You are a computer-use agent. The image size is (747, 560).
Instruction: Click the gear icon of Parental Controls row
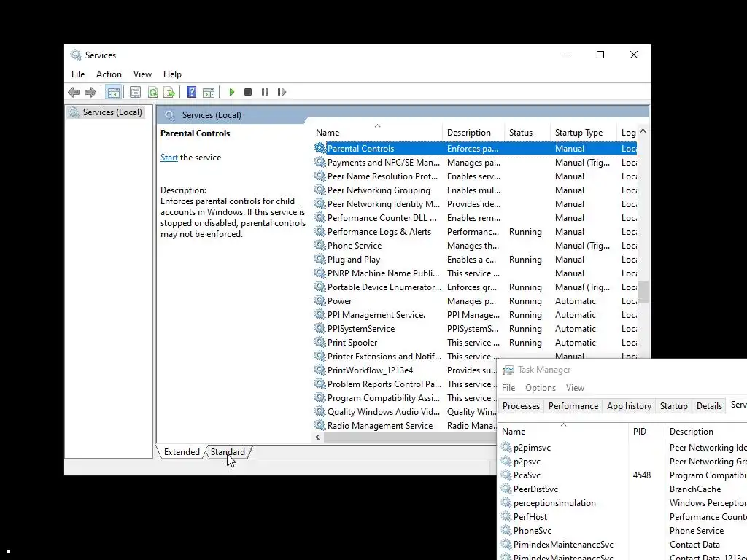coord(320,148)
